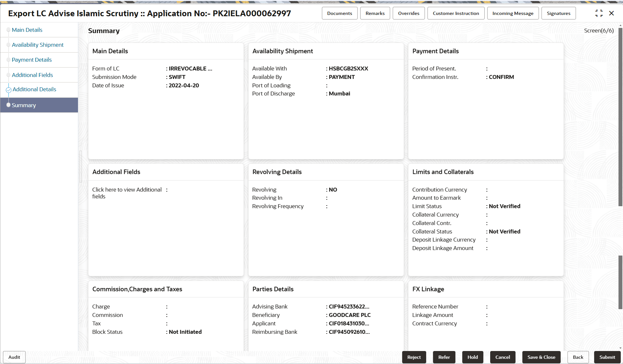
Task: Click the collapse-screen icon in the title bar
Action: [599, 13]
